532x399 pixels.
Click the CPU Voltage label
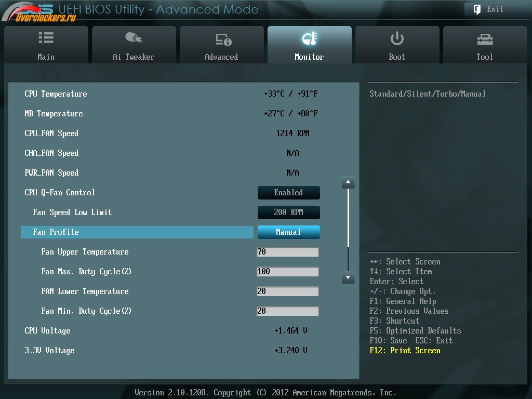click(47, 331)
